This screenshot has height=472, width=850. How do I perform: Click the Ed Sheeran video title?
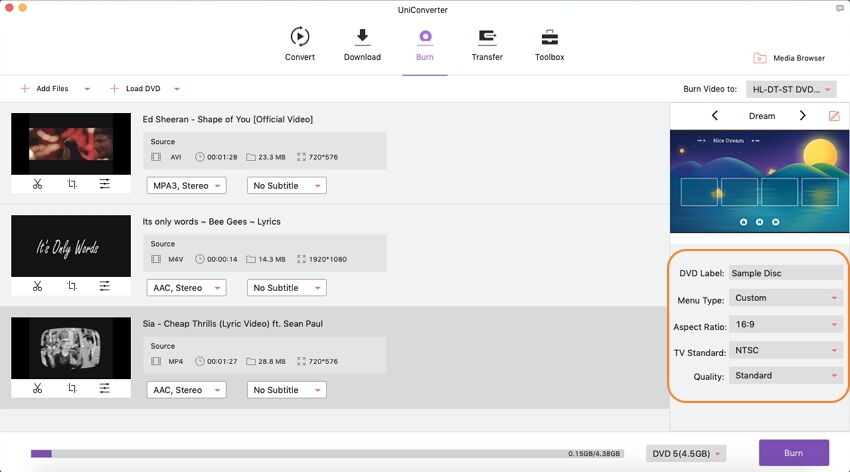tap(228, 119)
